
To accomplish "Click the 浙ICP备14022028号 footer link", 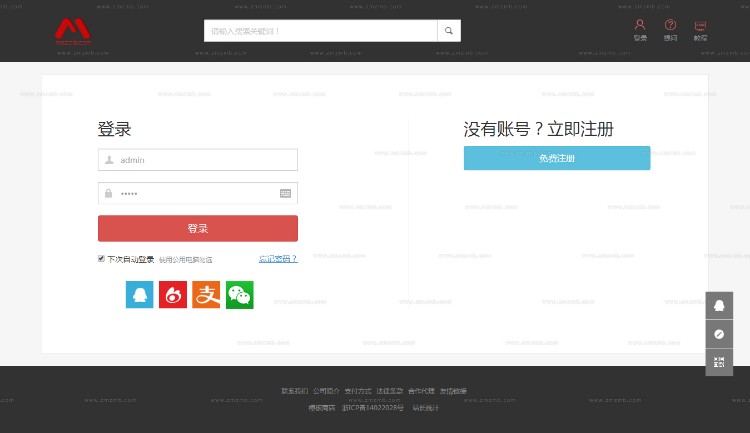I will (373, 408).
